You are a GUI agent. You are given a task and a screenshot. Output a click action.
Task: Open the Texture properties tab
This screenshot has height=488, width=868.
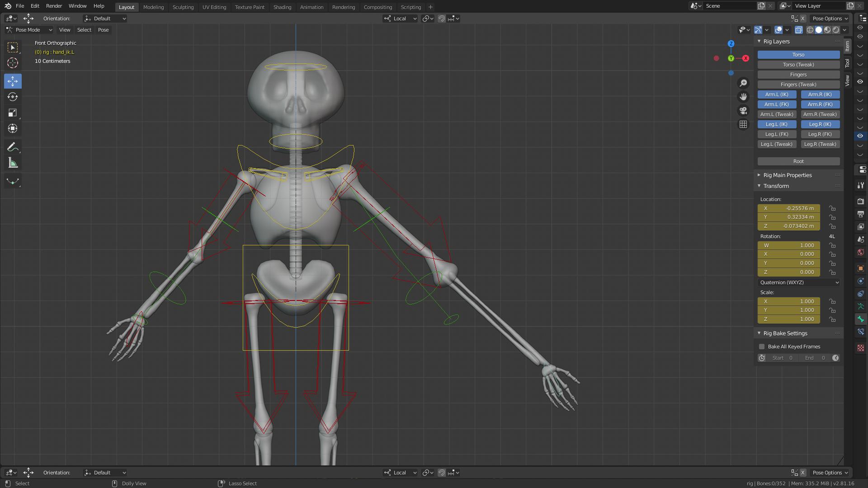coord(861,348)
